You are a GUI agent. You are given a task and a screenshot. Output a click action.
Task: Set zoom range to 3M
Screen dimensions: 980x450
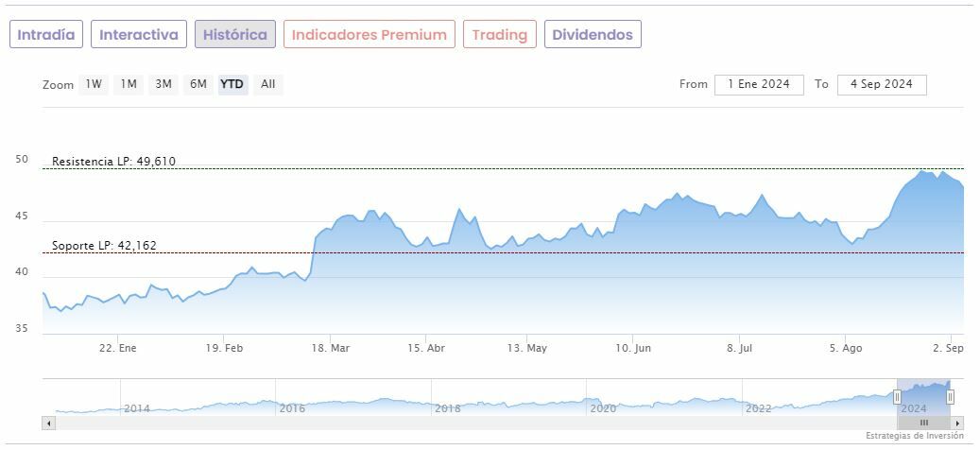click(163, 84)
